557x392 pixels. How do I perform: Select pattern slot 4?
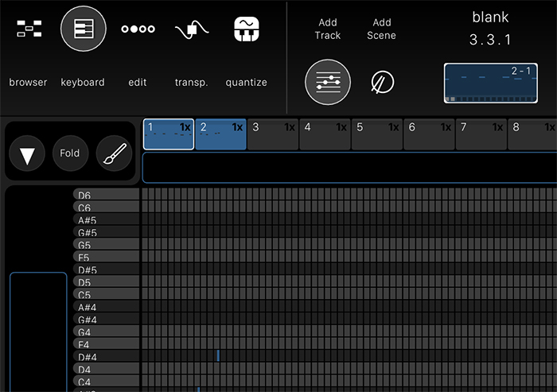click(x=325, y=134)
